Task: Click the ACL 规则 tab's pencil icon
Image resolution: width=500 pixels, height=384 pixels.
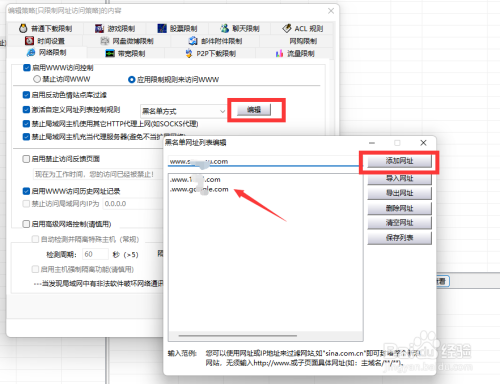Action: point(287,28)
